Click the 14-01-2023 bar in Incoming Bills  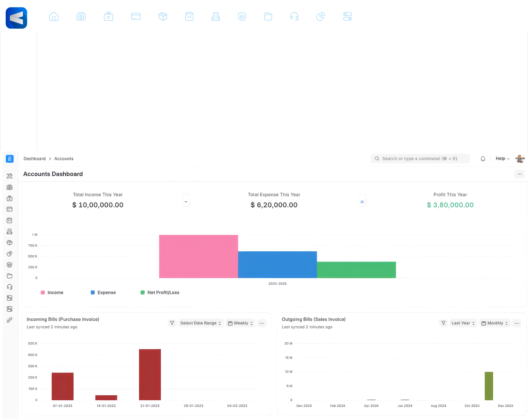(x=106, y=398)
